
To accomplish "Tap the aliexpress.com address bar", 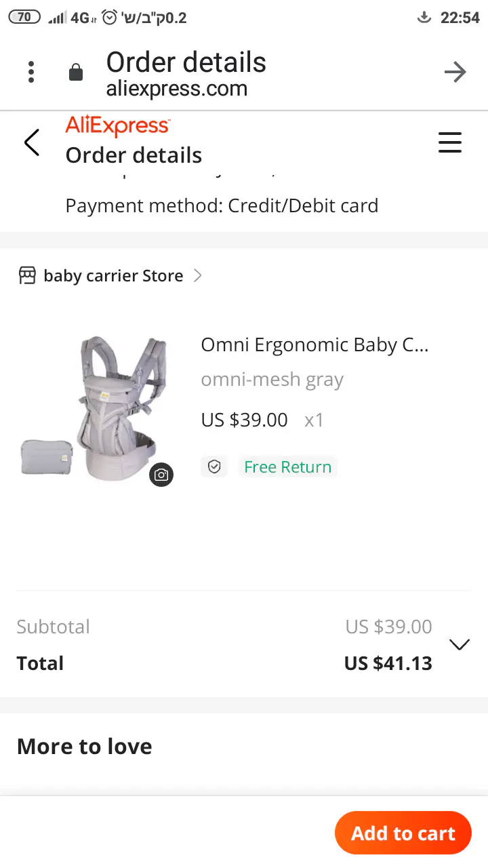I will tap(176, 88).
